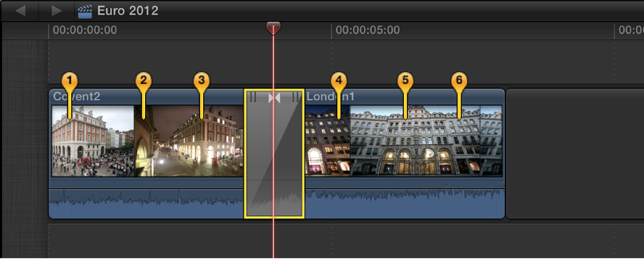Click the clapperboard project icon
This screenshot has width=644, height=260.
85,11
